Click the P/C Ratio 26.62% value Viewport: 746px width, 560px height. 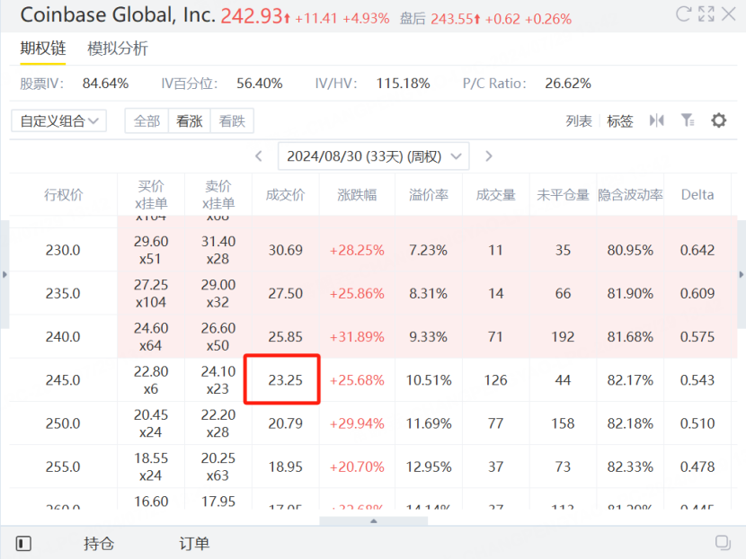[x=568, y=84]
